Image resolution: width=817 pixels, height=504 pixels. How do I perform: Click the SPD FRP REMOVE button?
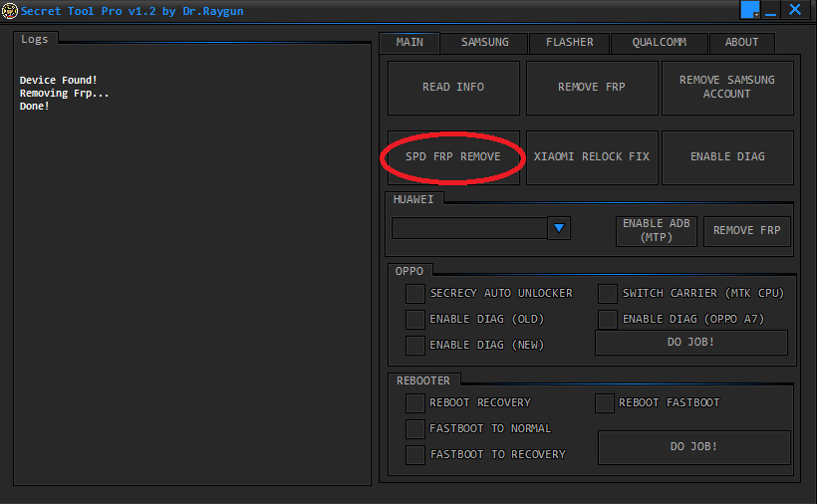tap(453, 157)
